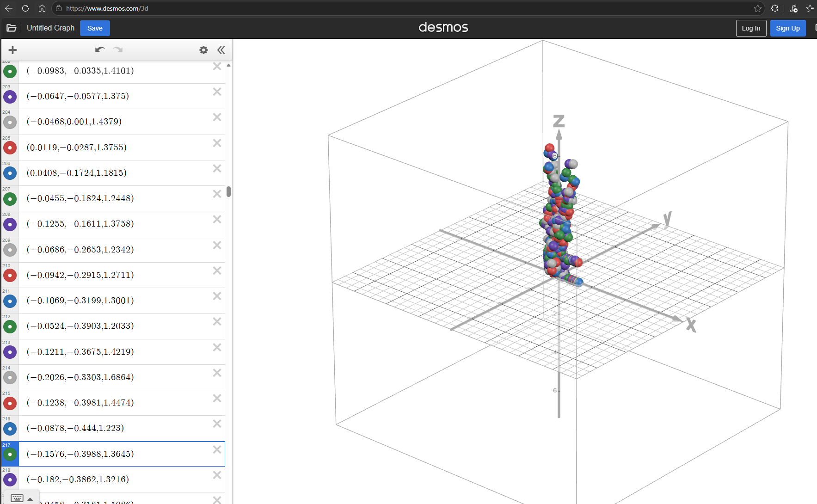The height and width of the screenshot is (504, 817).
Task: Go to the browser home page
Action: [x=42, y=8]
